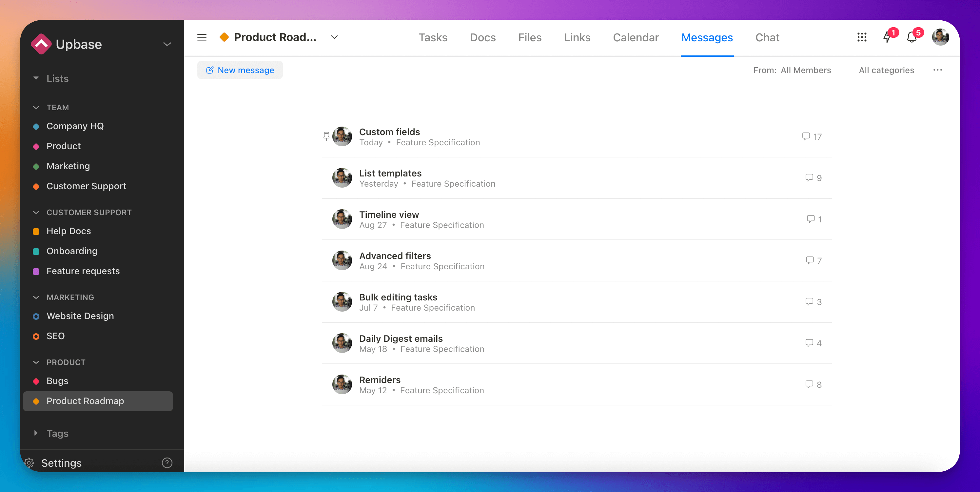Open Settings via the gear icon
980x492 pixels.
[29, 463]
